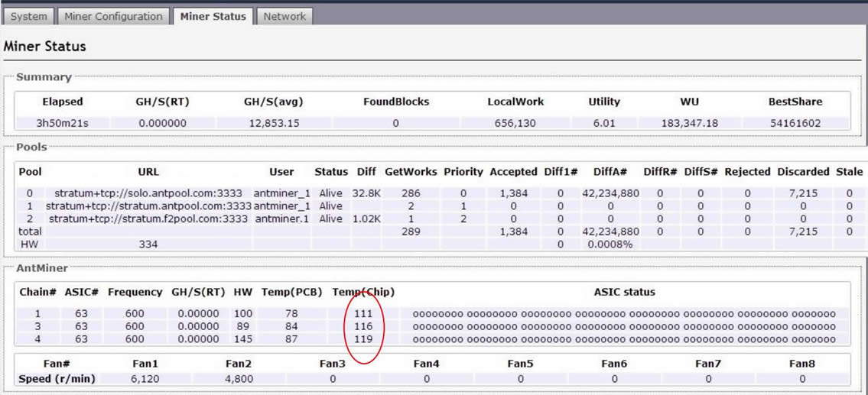Select the chip temperature reading 111
Viewport: 868px width, 395px height.
[363, 314]
